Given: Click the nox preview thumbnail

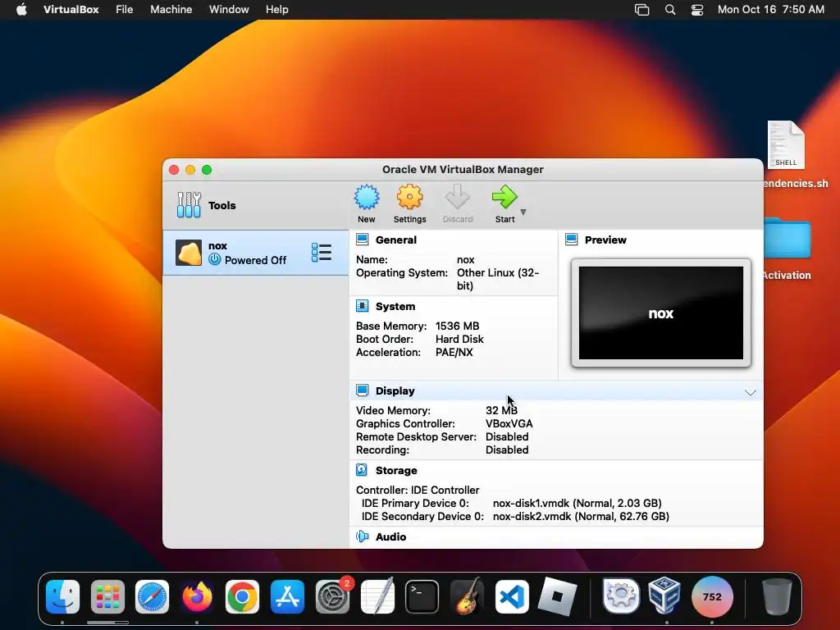Looking at the screenshot, I should (661, 313).
